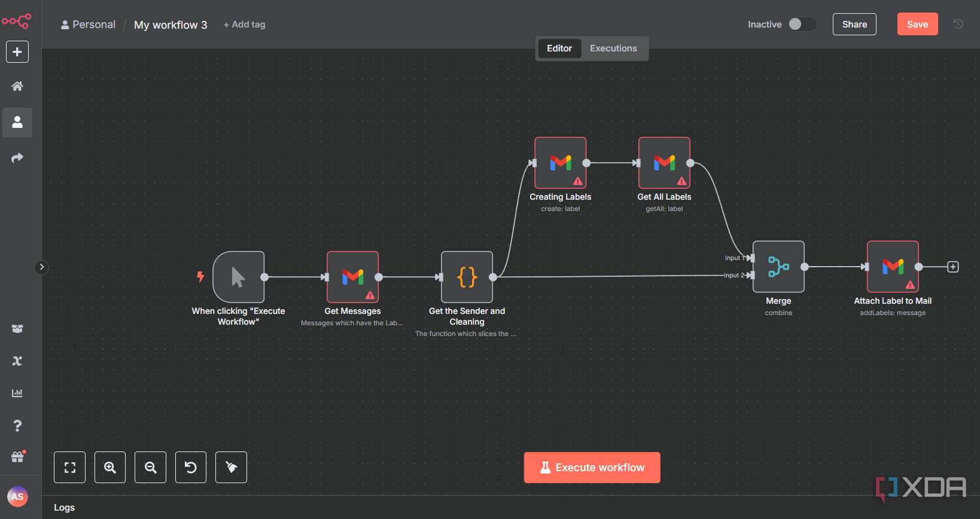Select the Creating Labels Gmail node

click(x=561, y=163)
